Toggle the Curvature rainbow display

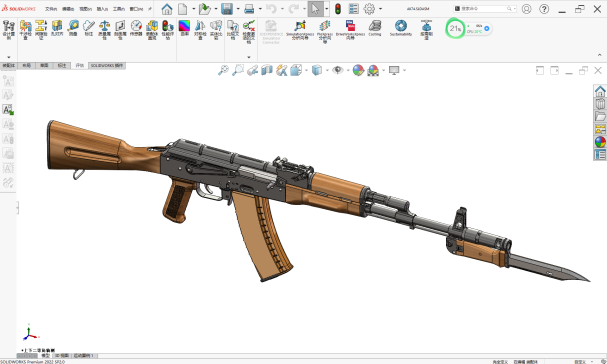(184, 28)
